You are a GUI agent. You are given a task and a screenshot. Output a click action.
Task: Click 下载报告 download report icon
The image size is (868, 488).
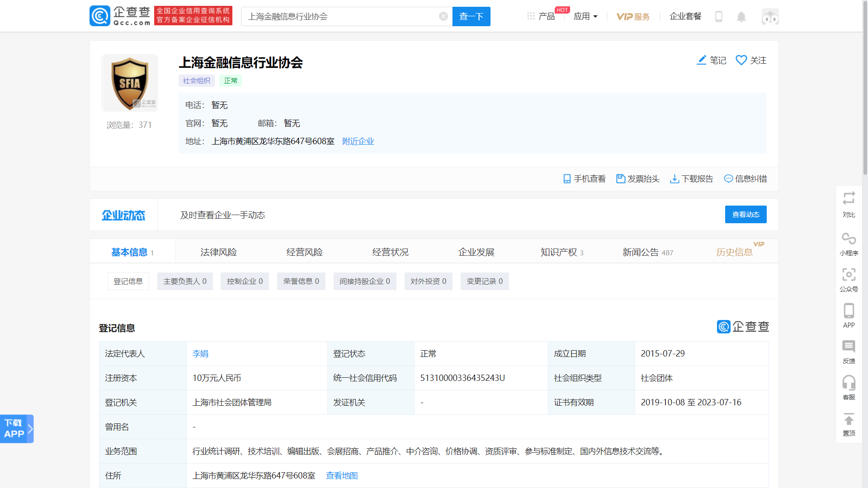[x=675, y=179]
